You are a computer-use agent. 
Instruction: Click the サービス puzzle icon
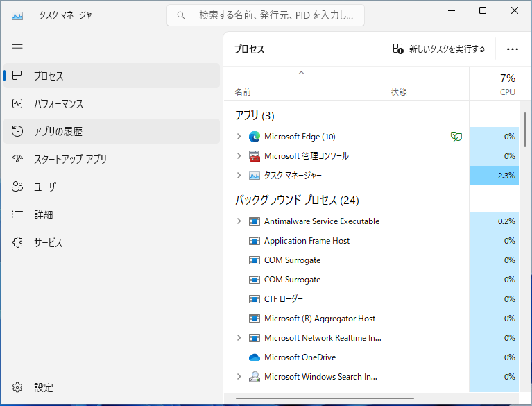click(x=17, y=242)
